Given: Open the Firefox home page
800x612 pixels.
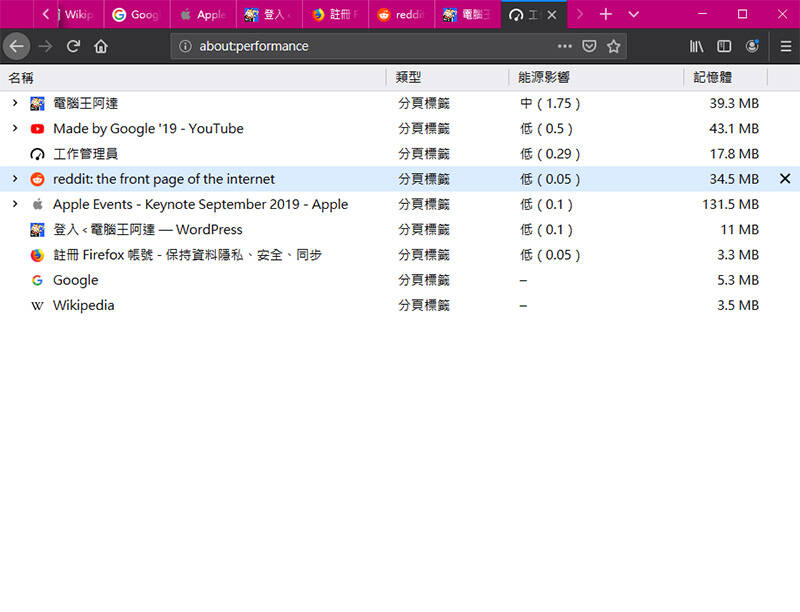Looking at the screenshot, I should click(x=101, y=46).
